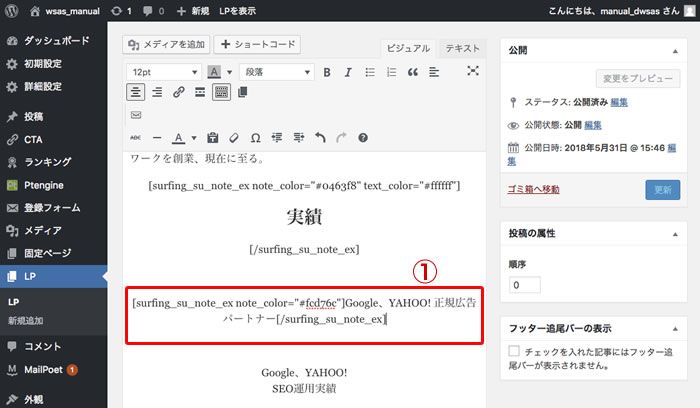Open the 12pt font size dropdown
This screenshot has height=408, width=700.
[162, 72]
